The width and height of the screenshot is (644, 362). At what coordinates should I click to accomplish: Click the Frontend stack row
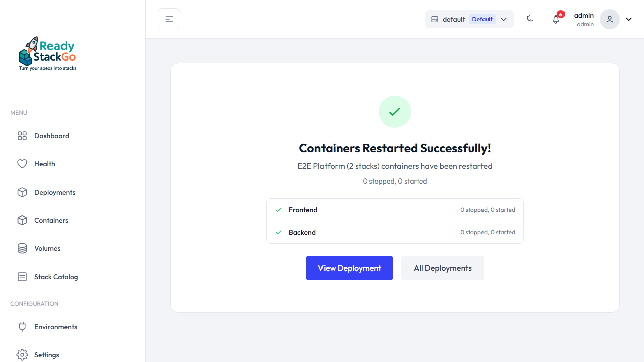click(x=395, y=210)
